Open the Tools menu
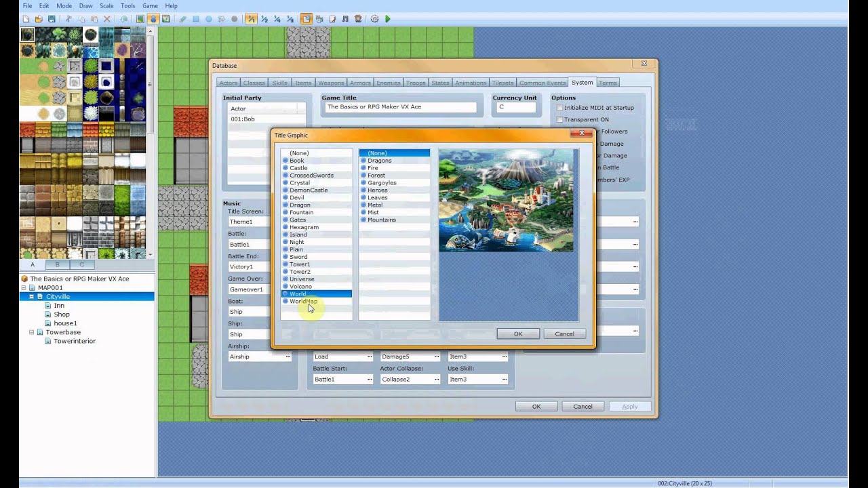 [x=128, y=5]
